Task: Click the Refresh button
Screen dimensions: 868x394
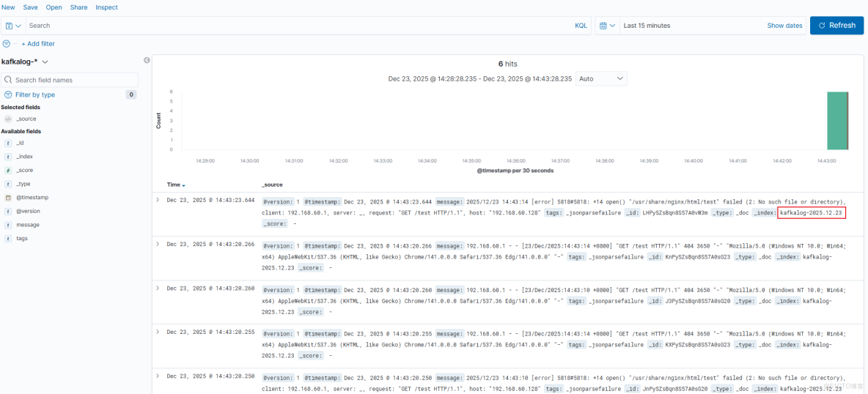Action: (x=836, y=26)
